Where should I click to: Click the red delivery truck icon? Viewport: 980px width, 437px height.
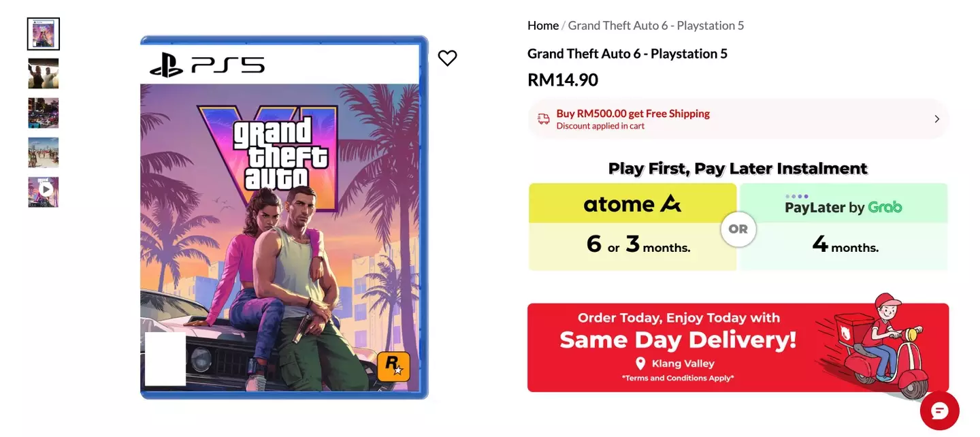tap(542, 118)
